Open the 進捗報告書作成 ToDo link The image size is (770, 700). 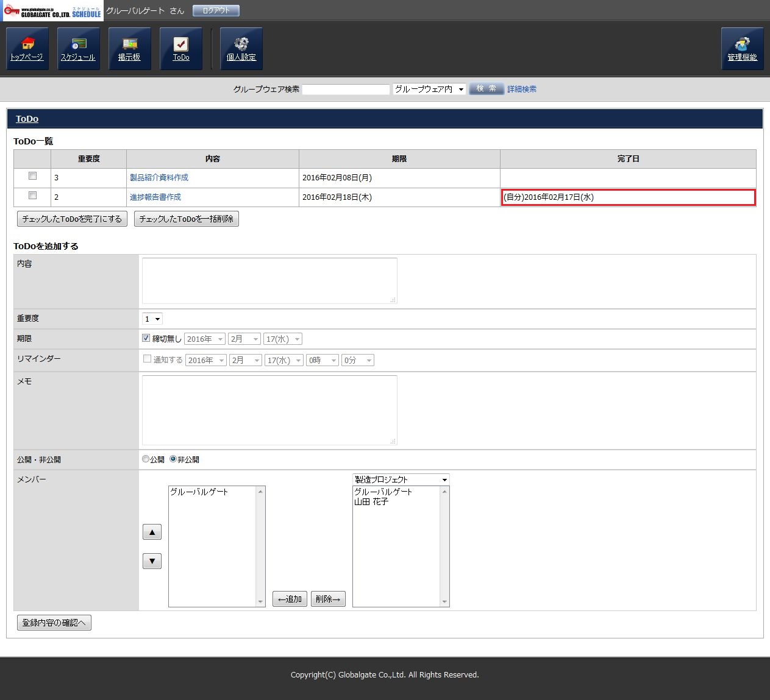[155, 197]
